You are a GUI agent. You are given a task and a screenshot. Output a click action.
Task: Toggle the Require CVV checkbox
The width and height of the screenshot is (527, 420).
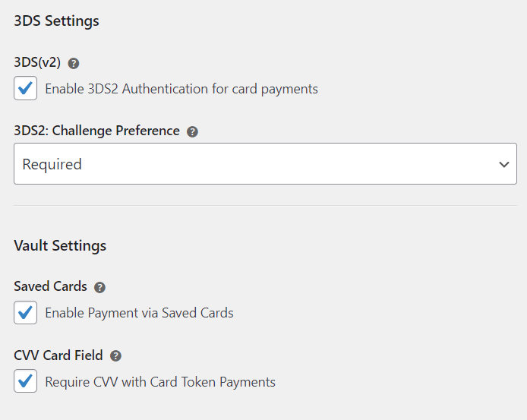(26, 381)
